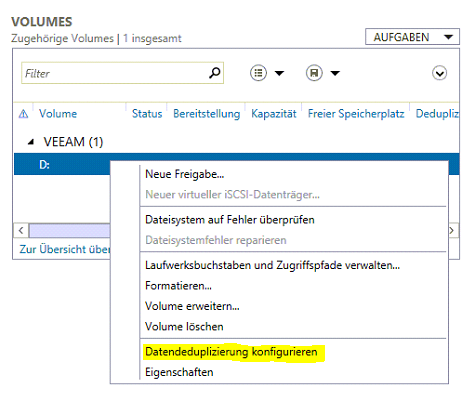Open the AUFGABEN dropdown

412,37
